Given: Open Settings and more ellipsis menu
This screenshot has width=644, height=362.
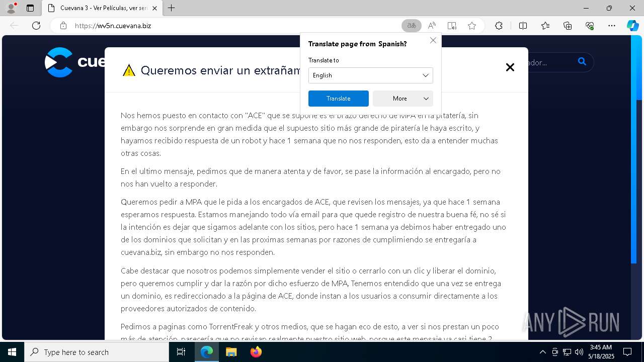Looking at the screenshot, I should click(612, 26).
